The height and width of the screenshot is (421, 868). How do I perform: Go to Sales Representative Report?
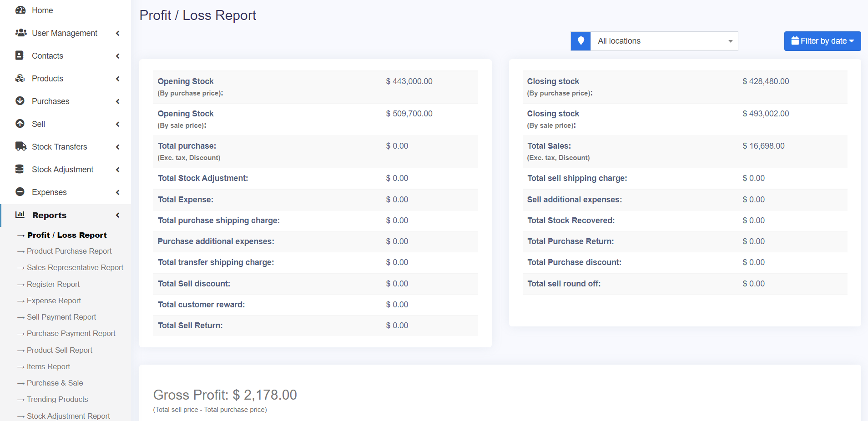pyautogui.click(x=75, y=267)
